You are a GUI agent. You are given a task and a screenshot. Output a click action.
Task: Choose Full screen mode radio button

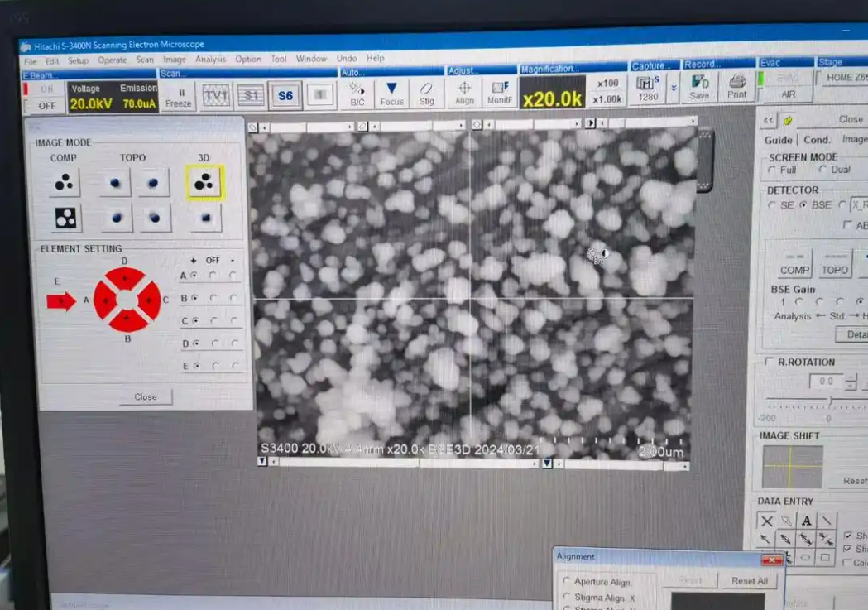point(772,170)
